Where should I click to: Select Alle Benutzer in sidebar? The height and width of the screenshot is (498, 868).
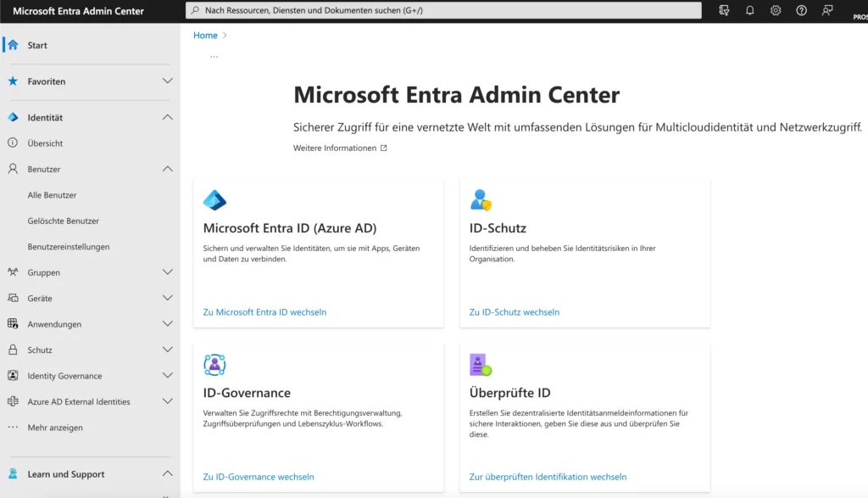52,195
